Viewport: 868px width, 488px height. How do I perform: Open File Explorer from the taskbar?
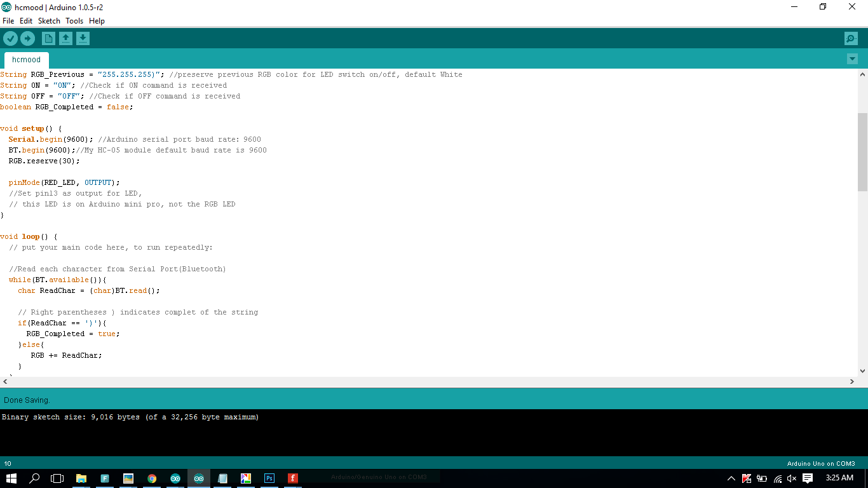tap(81, 478)
